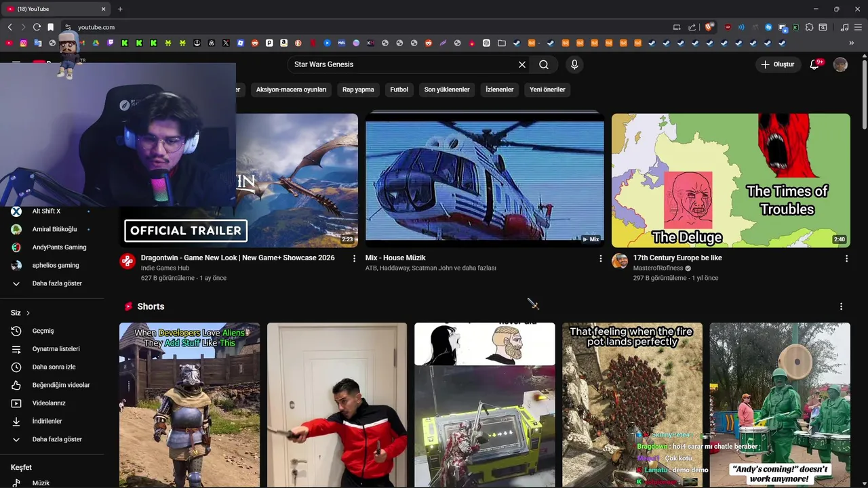Open the Instagram bookmark icon
The height and width of the screenshot is (488, 868).
tap(23, 43)
